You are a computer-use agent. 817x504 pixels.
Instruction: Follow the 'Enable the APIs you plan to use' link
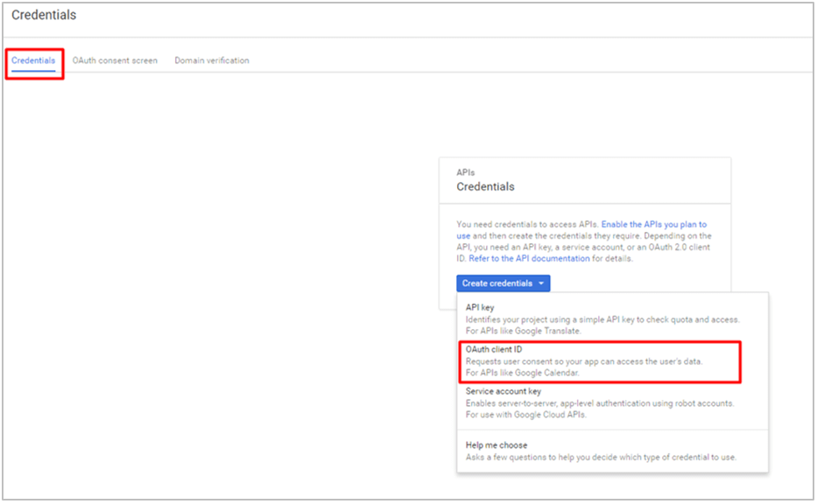653,224
